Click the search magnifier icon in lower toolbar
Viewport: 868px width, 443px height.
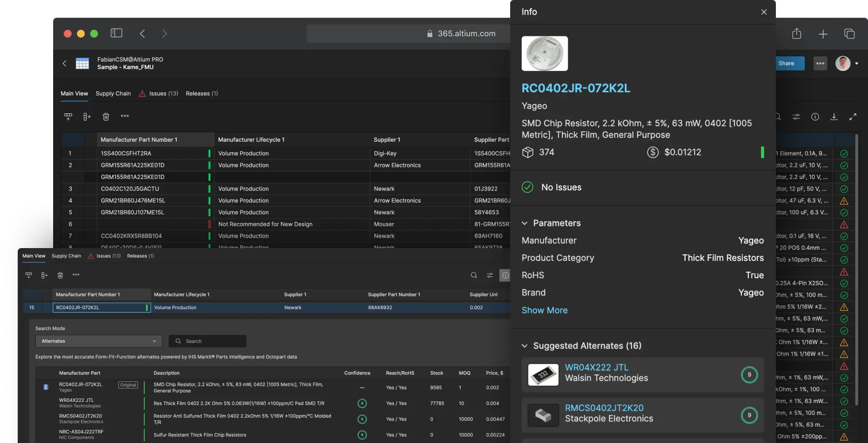(x=474, y=275)
